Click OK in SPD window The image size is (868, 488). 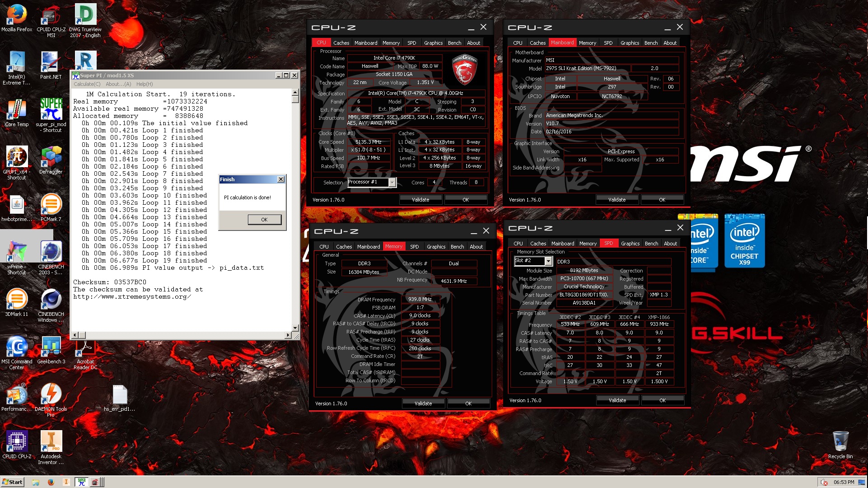(x=663, y=400)
